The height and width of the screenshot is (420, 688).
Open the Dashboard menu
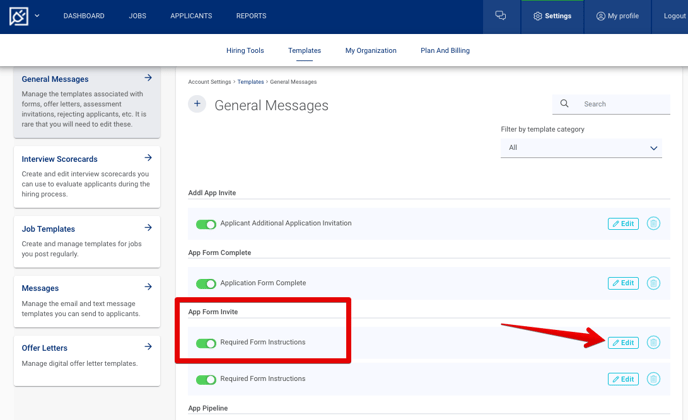84,16
